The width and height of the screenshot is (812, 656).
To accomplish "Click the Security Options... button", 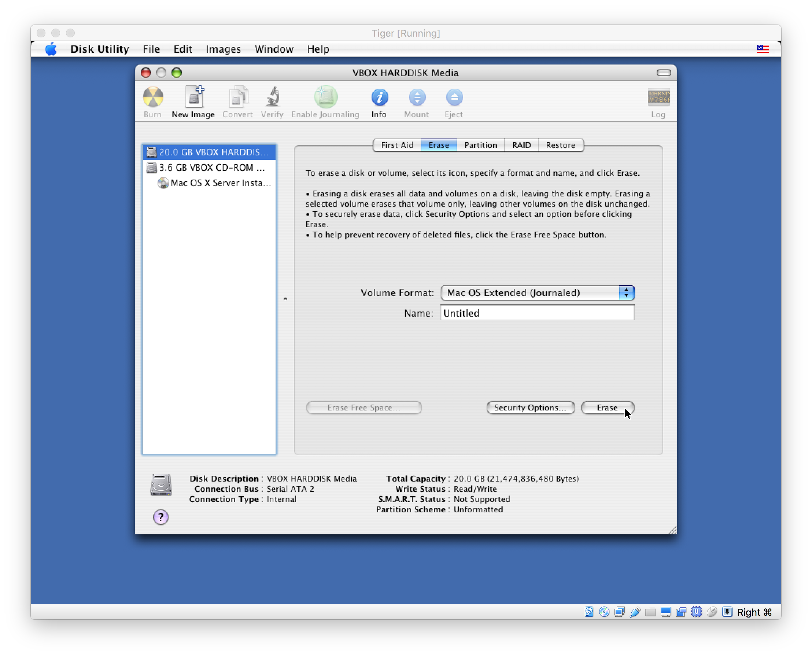I will pyautogui.click(x=531, y=408).
